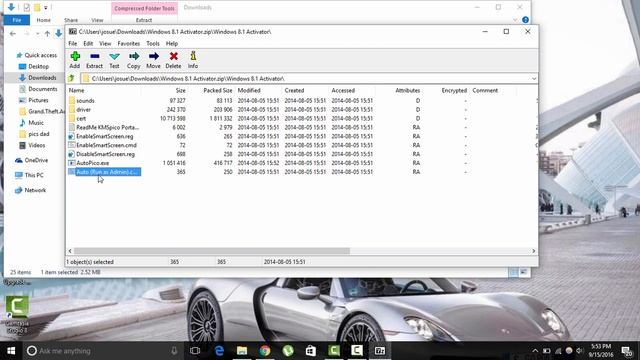
Task: Click the address path input field
Action: 306,78
